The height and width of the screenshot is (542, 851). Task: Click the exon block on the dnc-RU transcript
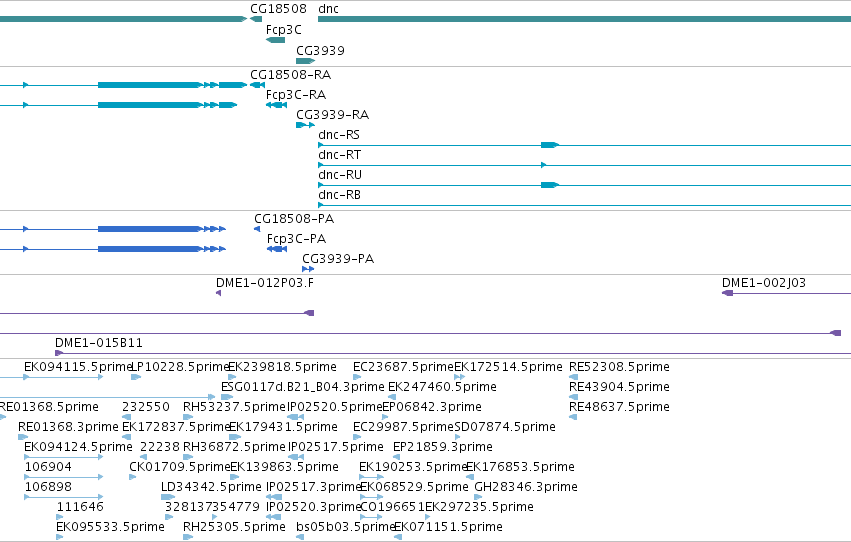(x=550, y=185)
